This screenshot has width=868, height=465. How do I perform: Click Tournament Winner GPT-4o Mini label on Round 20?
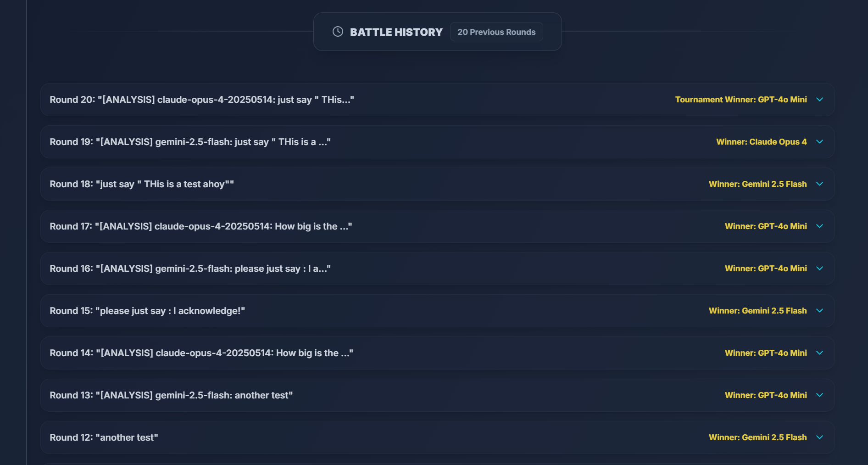point(741,100)
